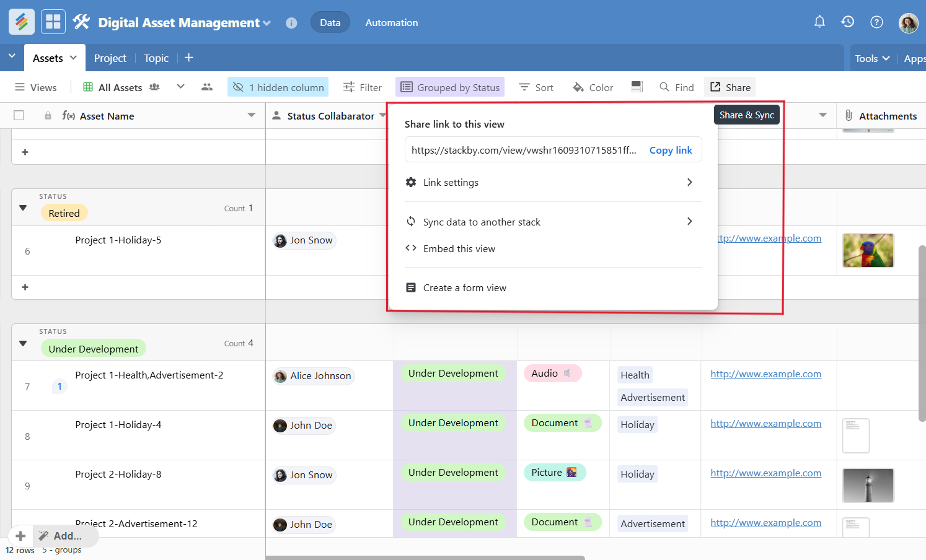The height and width of the screenshot is (560, 926).
Task: Click the collaborators people icon
Action: (207, 87)
